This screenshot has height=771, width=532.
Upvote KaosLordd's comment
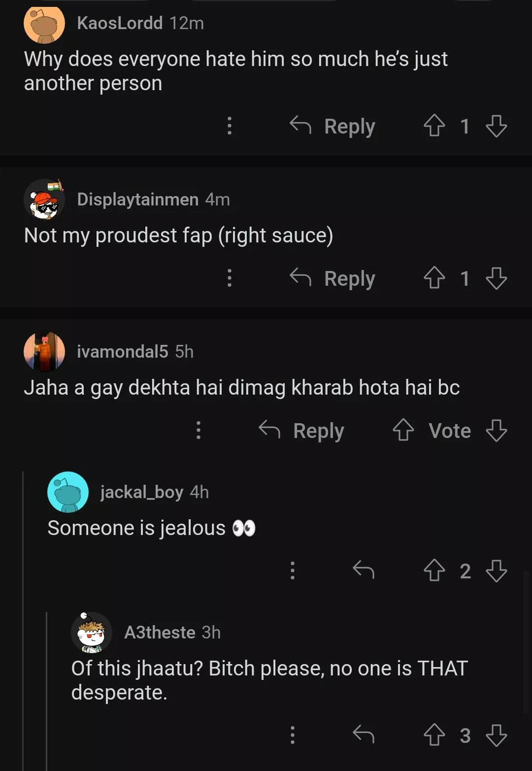click(x=434, y=126)
